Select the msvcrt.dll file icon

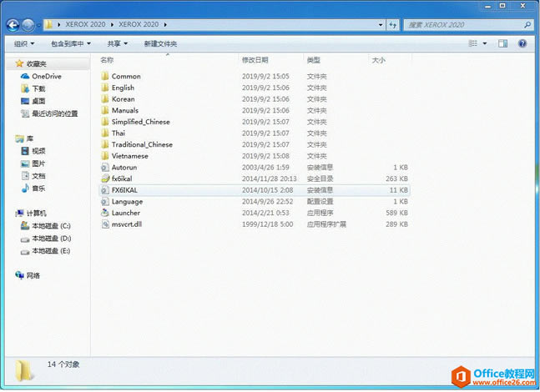(x=105, y=224)
